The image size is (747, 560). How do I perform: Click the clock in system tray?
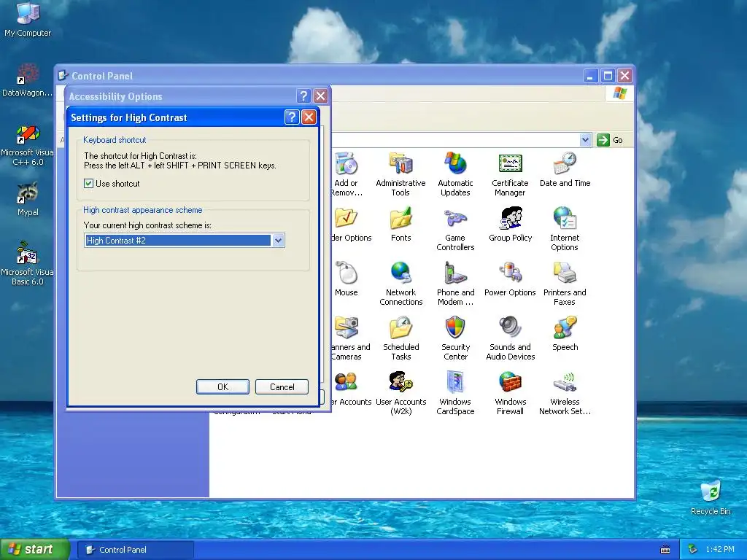[720, 550]
